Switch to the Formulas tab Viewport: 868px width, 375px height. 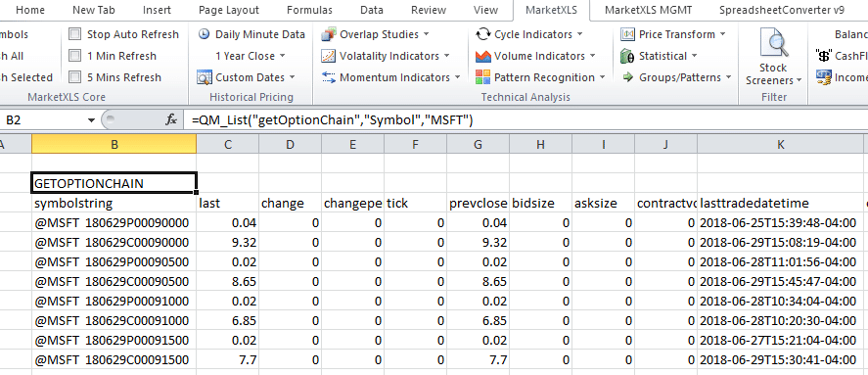coord(309,10)
